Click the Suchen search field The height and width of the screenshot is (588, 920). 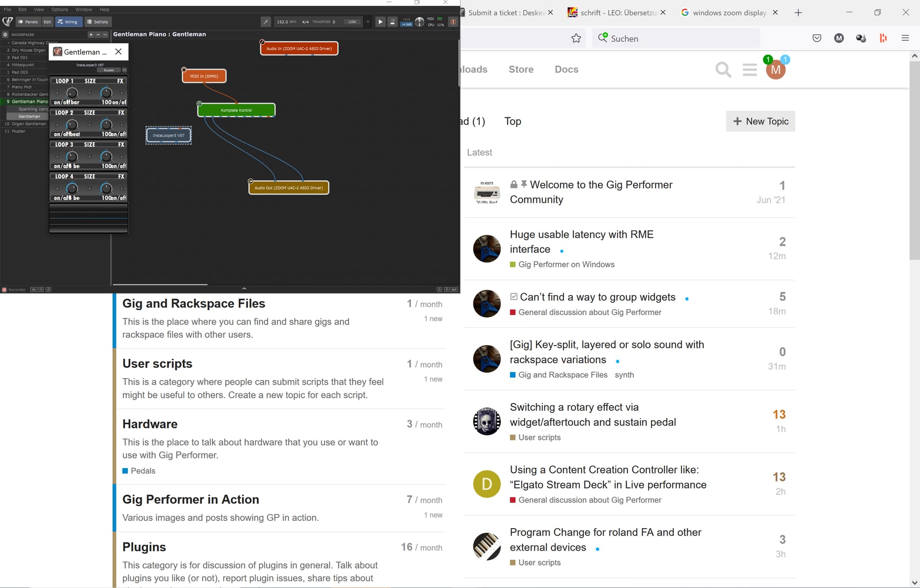676,38
